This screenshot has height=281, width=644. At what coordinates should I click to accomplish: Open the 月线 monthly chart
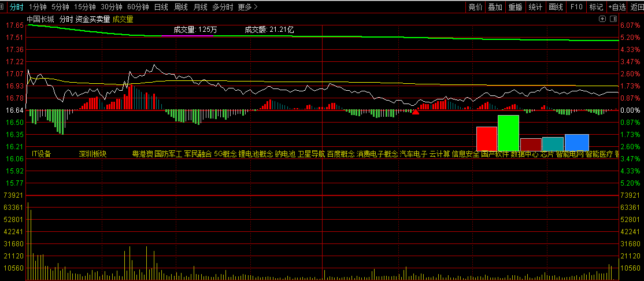[201, 7]
